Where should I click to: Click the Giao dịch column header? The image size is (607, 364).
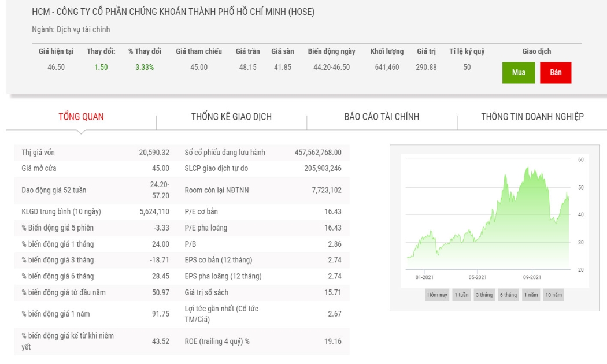coord(536,51)
